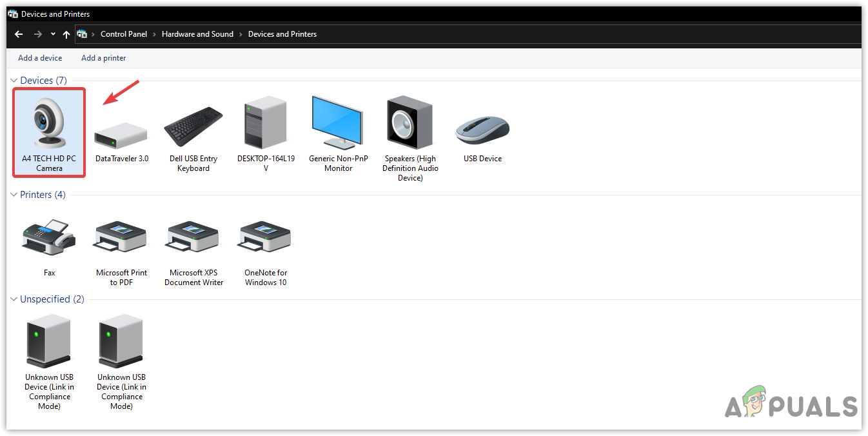Select the Generic Non-PnP Monitor icon
The height and width of the screenshot is (436, 868).
pos(338,123)
